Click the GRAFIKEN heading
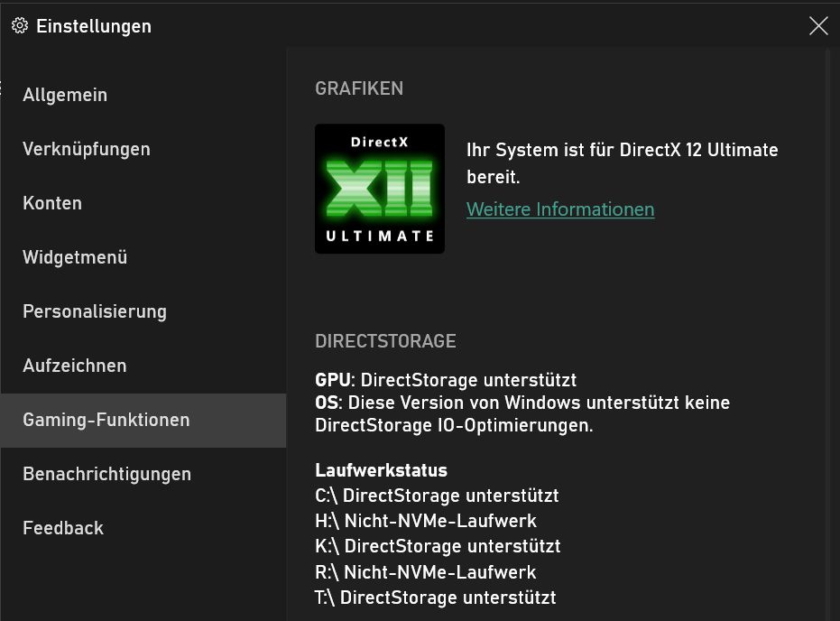This screenshot has height=621, width=840. click(x=359, y=88)
